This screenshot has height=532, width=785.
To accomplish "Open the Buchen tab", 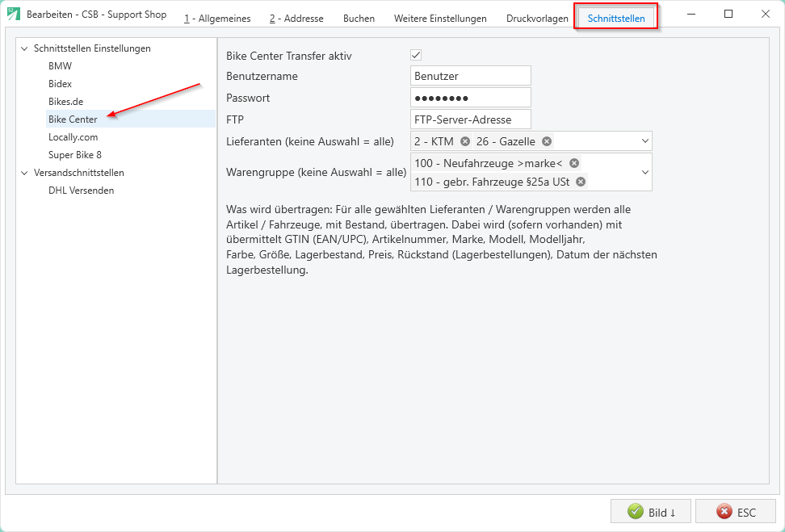I will [359, 19].
